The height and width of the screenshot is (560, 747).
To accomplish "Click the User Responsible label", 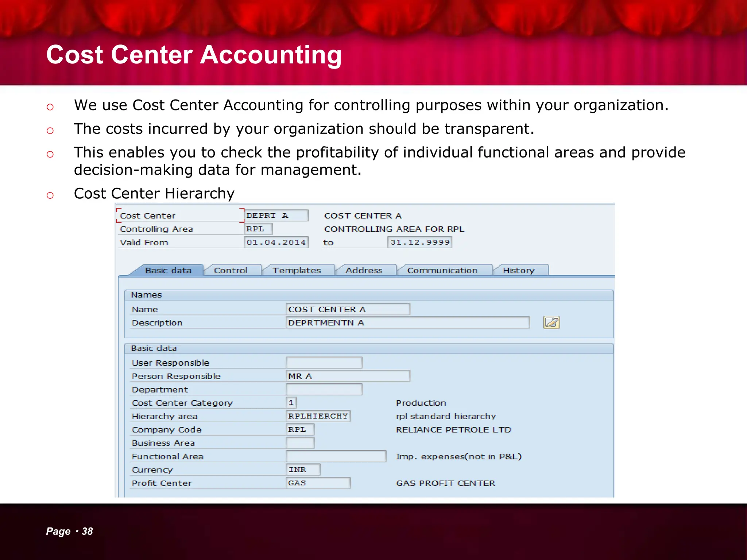I will (170, 363).
